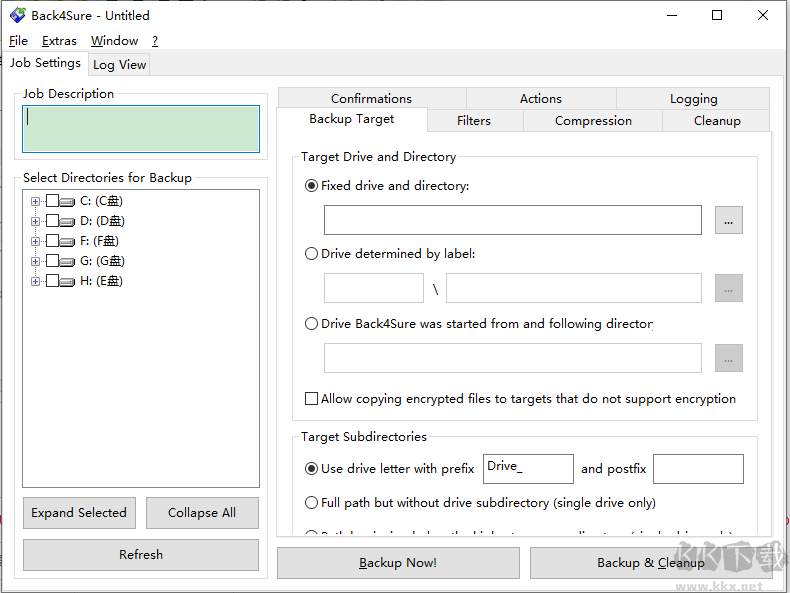Click the D: drive icon
790x593 pixels.
point(68,221)
